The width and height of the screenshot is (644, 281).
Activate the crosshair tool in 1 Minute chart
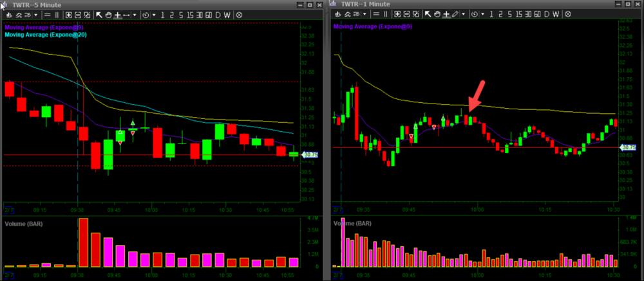click(x=446, y=14)
